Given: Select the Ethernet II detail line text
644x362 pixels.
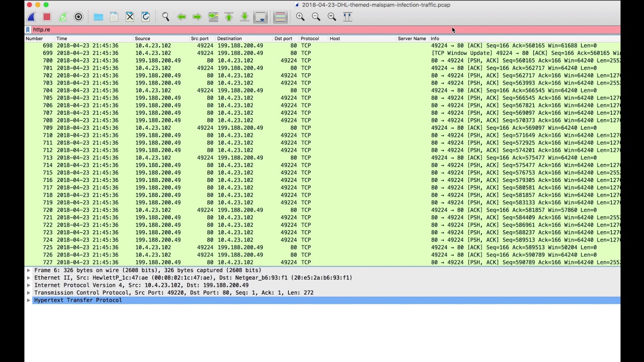Looking at the screenshot, I should [x=193, y=278].
